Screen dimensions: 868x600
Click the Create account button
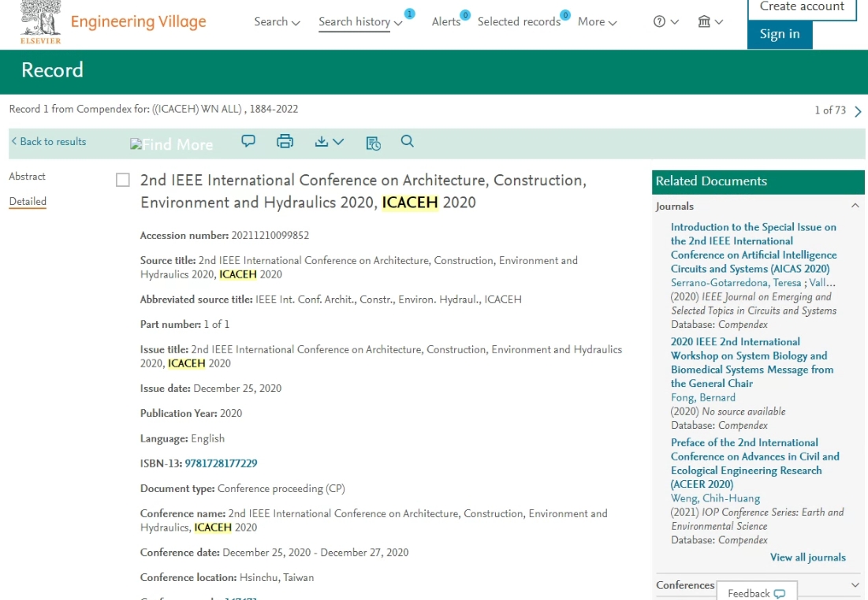point(802,8)
